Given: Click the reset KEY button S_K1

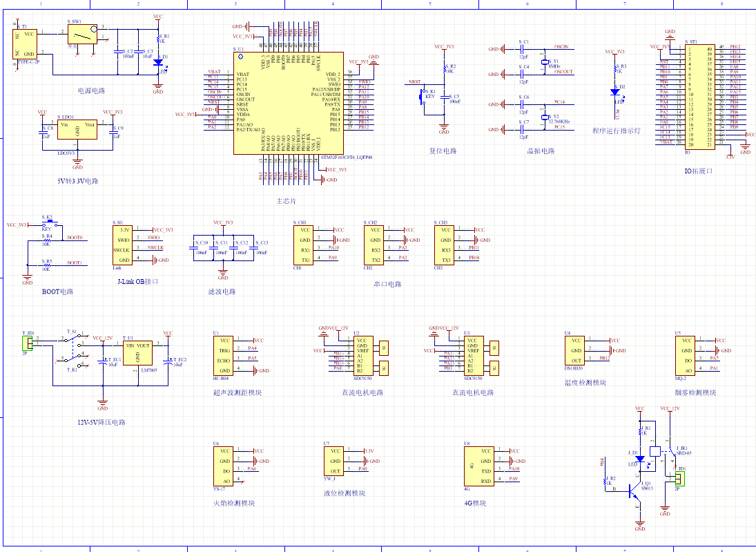Looking at the screenshot, I should 423,97.
